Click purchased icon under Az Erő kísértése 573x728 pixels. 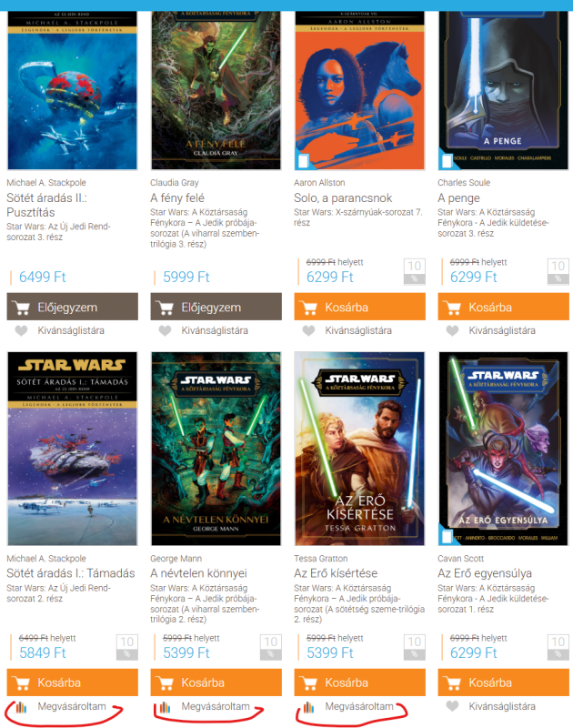[x=309, y=707]
